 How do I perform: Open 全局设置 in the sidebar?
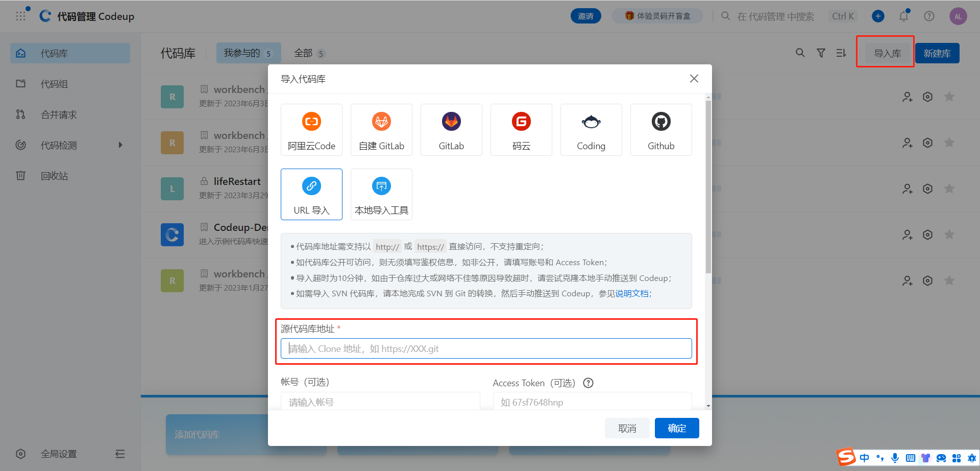pyautogui.click(x=59, y=454)
